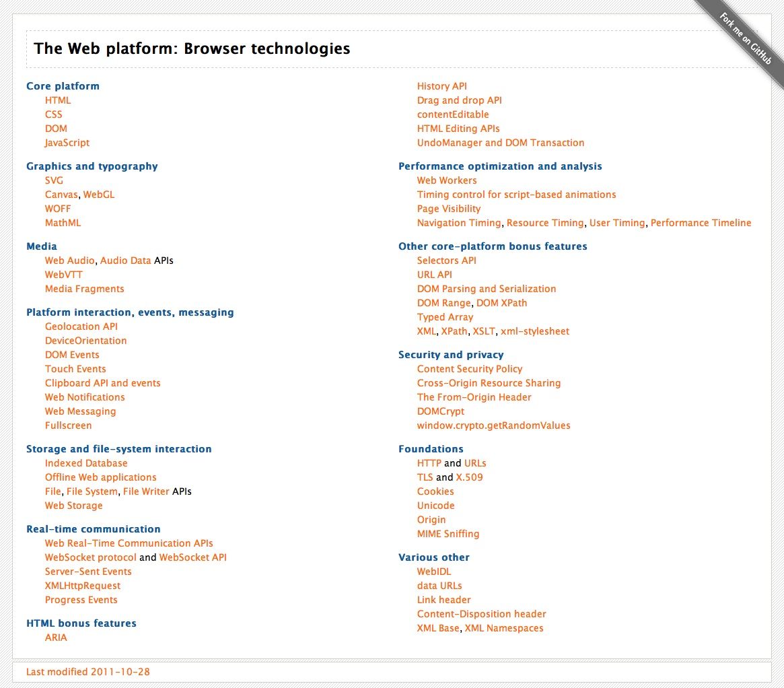Open the Drag and drop API link

coord(459,100)
